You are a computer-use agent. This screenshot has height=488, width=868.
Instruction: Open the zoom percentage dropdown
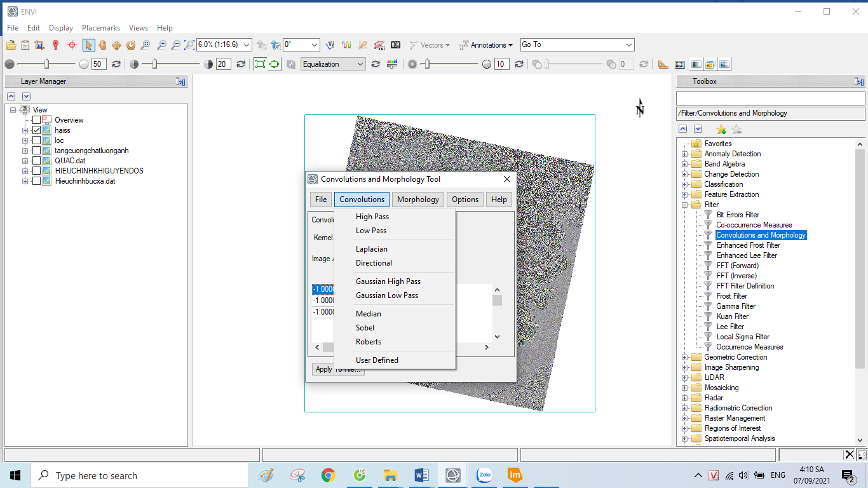point(247,45)
